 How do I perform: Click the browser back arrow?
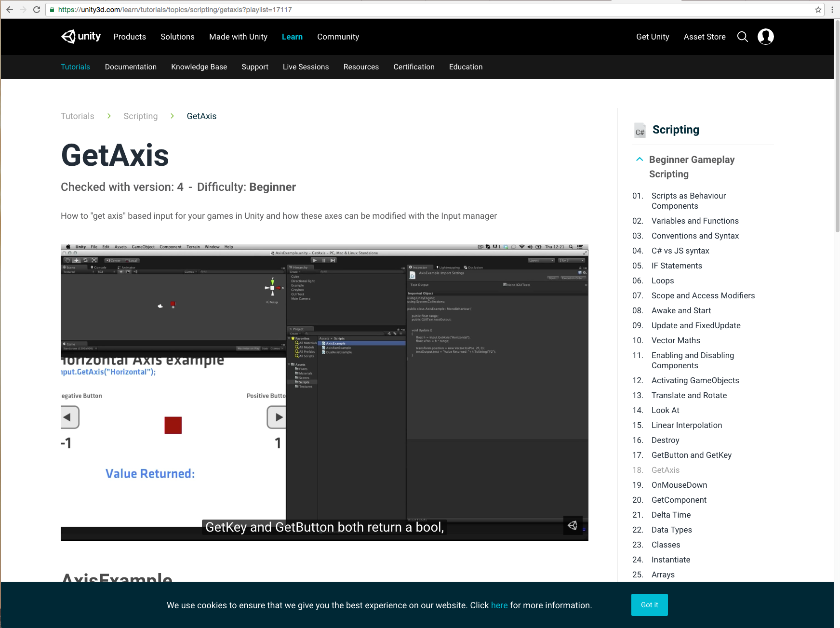(10, 10)
